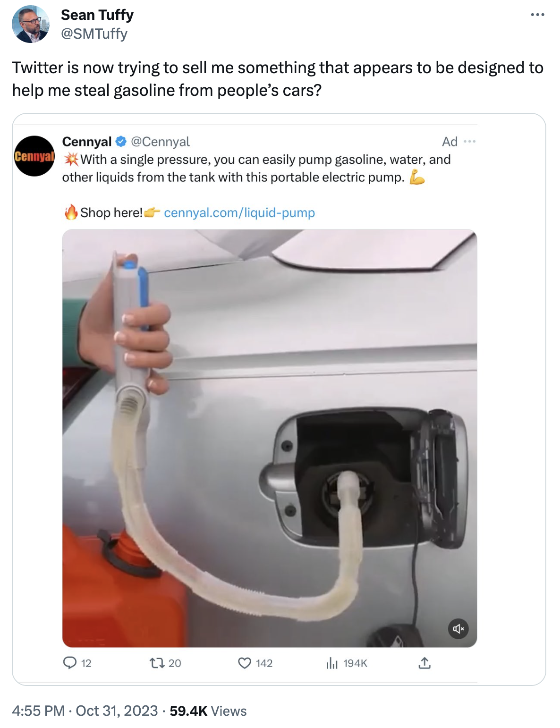This screenshot has width=560, height=728.
Task: Click the reply bubble icon
Action: pos(70,663)
